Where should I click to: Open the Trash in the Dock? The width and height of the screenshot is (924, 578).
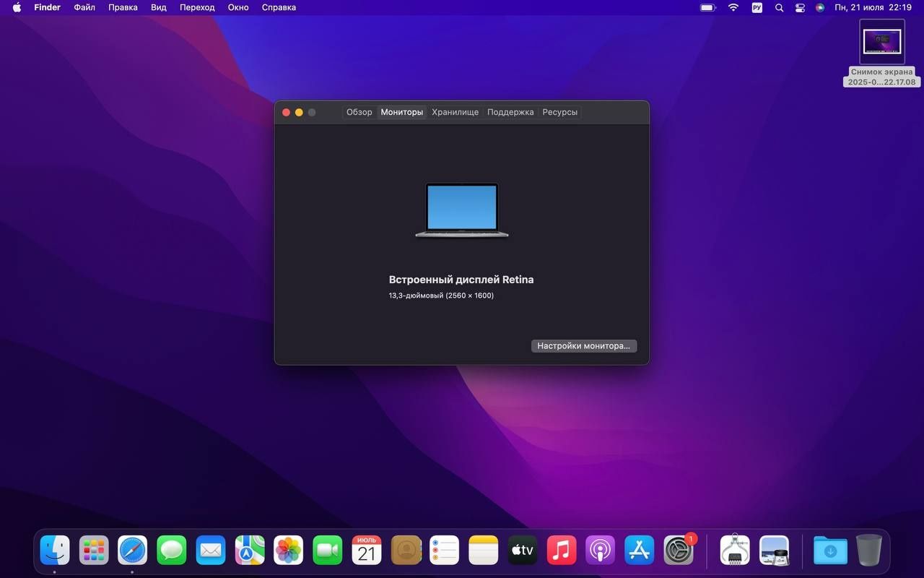tap(869, 551)
